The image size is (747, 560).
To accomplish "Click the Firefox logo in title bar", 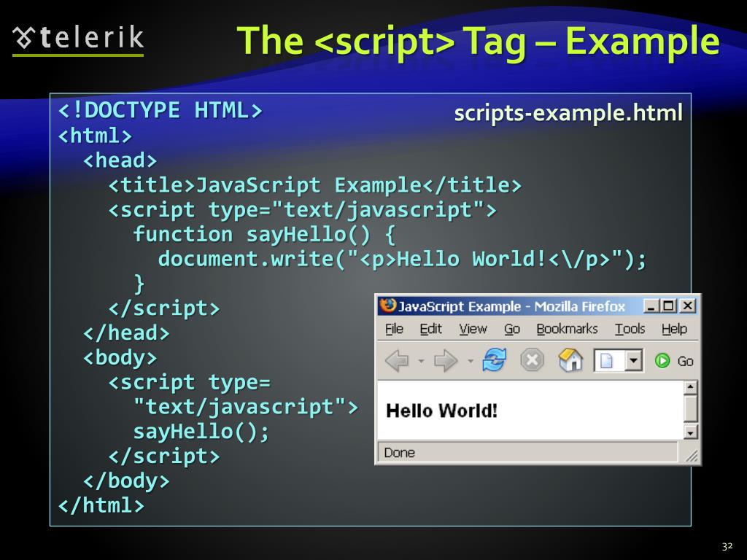I will 388,305.
